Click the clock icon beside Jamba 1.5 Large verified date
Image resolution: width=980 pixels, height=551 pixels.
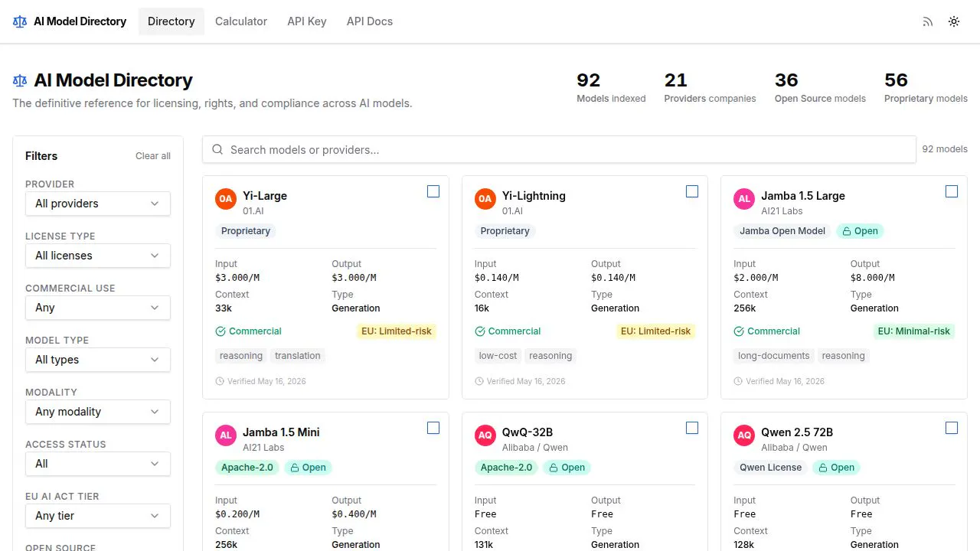(x=738, y=381)
